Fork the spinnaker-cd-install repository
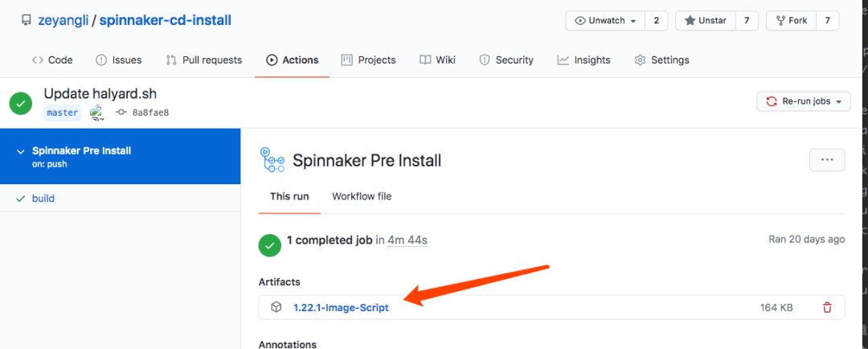The image size is (868, 349). [x=791, y=20]
